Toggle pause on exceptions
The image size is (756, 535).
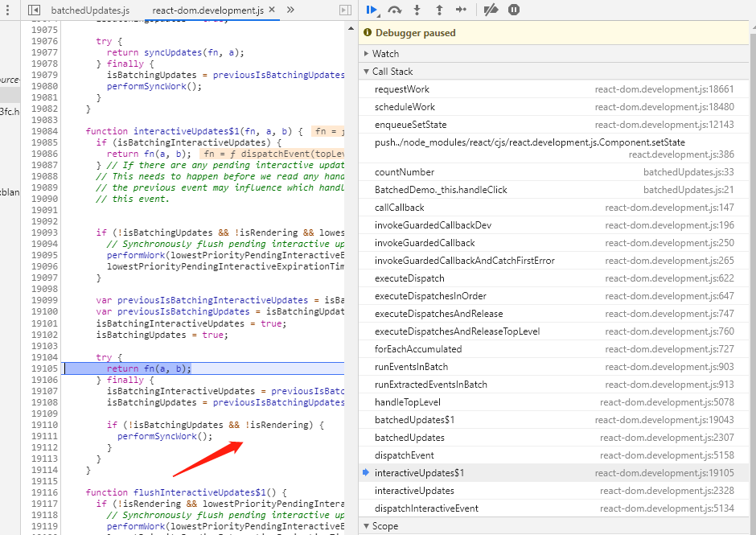[x=514, y=10]
